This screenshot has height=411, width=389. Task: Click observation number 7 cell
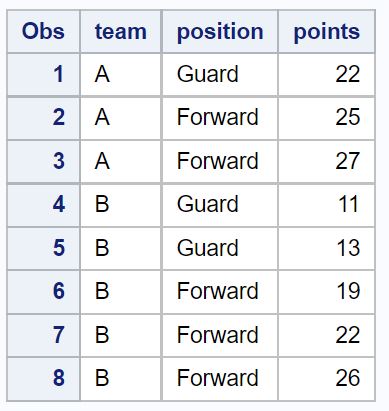tap(43, 335)
